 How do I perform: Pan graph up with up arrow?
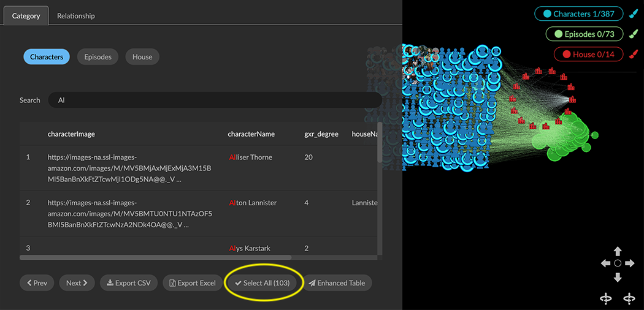617,251
